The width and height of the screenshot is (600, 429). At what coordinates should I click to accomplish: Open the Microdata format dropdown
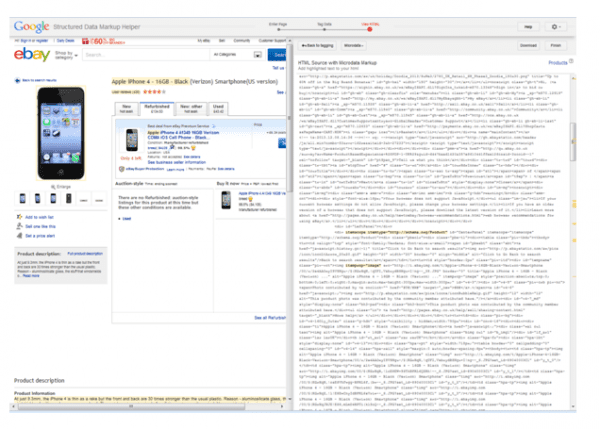(353, 46)
